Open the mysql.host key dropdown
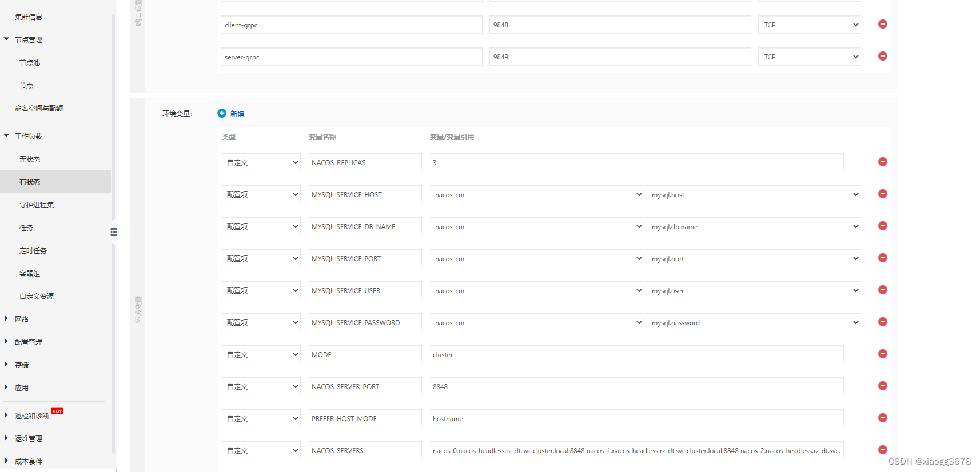The height and width of the screenshot is (472, 980). [752, 194]
